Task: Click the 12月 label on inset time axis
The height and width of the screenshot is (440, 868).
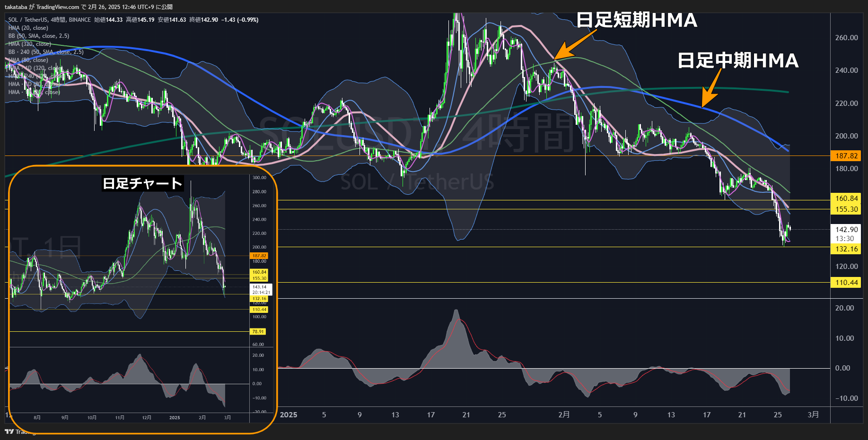Action: pos(147,418)
